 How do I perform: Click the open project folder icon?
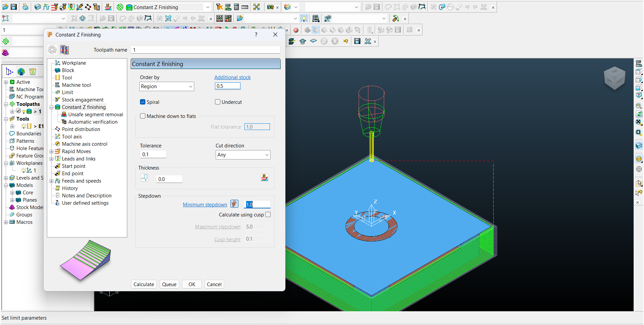point(5,7)
